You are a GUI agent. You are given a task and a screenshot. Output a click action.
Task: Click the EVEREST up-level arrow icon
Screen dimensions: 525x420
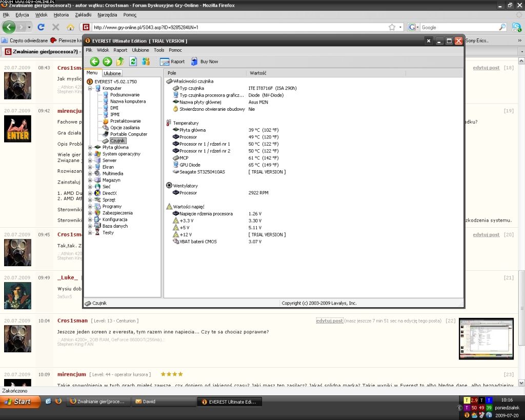(x=120, y=62)
